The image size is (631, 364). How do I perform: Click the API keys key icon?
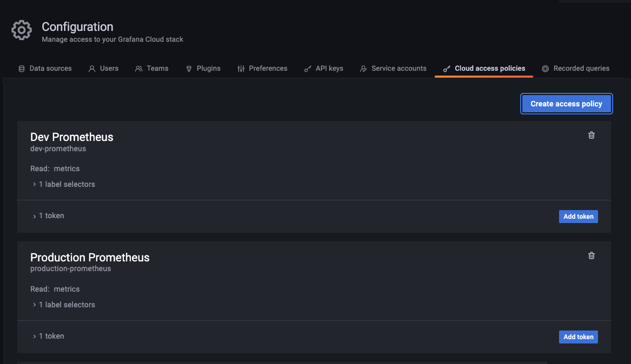point(308,69)
